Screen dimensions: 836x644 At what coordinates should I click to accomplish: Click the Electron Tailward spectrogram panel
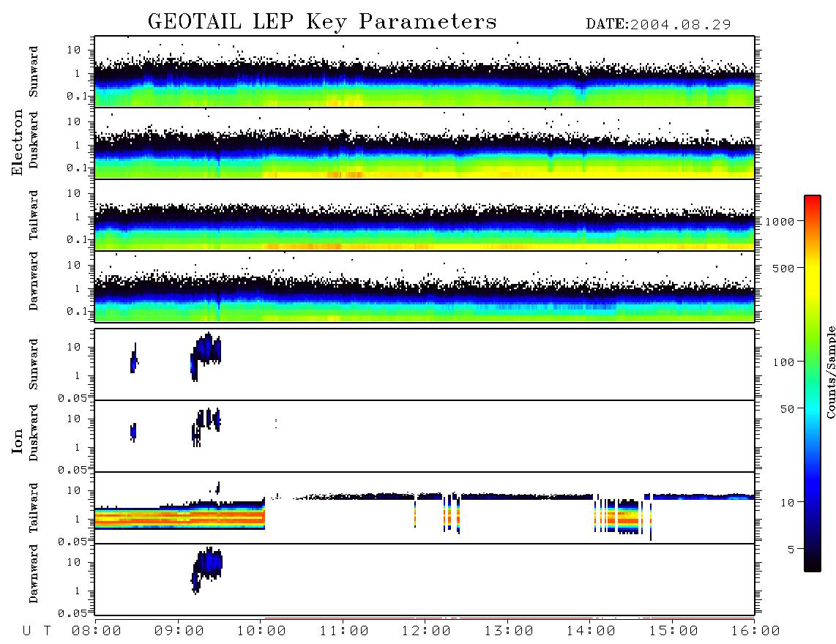(x=425, y=215)
